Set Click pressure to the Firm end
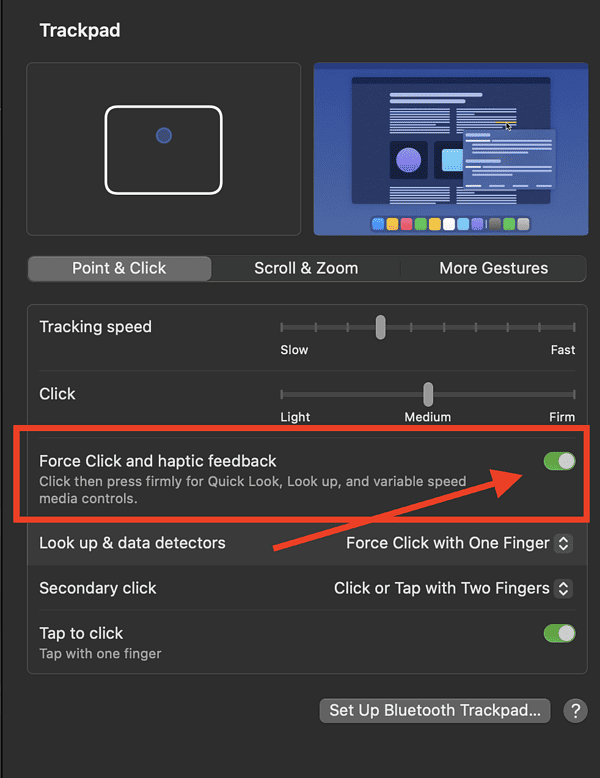 click(574, 394)
